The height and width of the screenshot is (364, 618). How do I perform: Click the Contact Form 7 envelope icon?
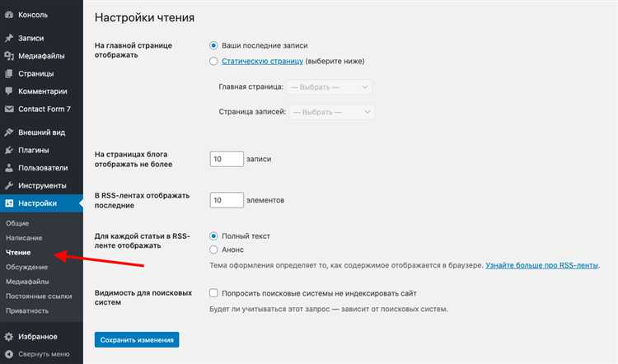pyautogui.click(x=9, y=109)
